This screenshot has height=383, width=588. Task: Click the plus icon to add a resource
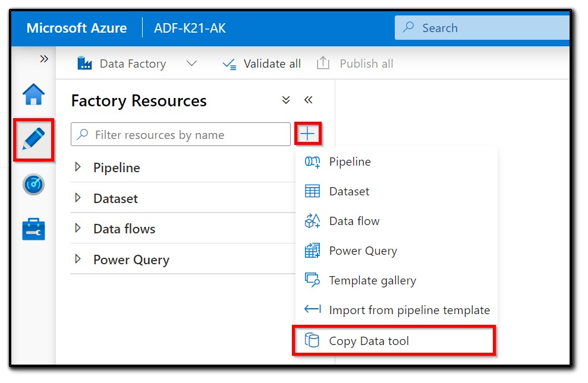click(x=308, y=134)
